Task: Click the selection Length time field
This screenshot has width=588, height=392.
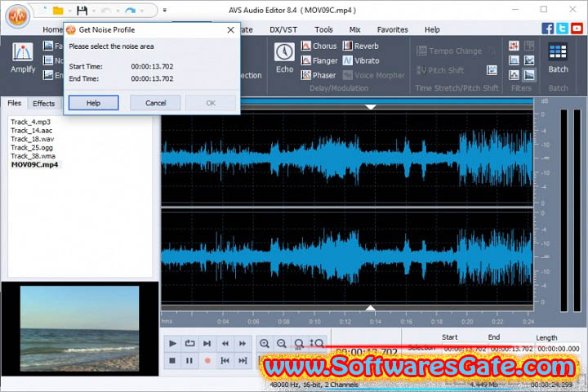Action: click(x=558, y=349)
